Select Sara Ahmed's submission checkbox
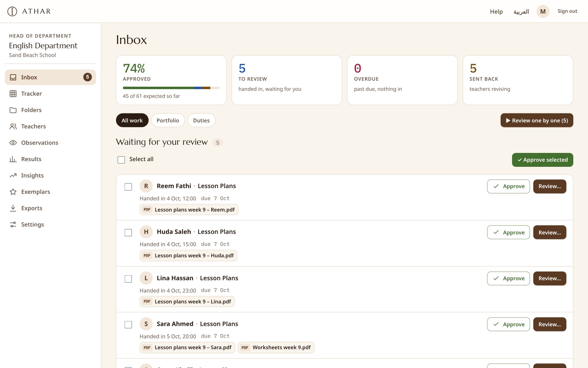 click(x=128, y=325)
